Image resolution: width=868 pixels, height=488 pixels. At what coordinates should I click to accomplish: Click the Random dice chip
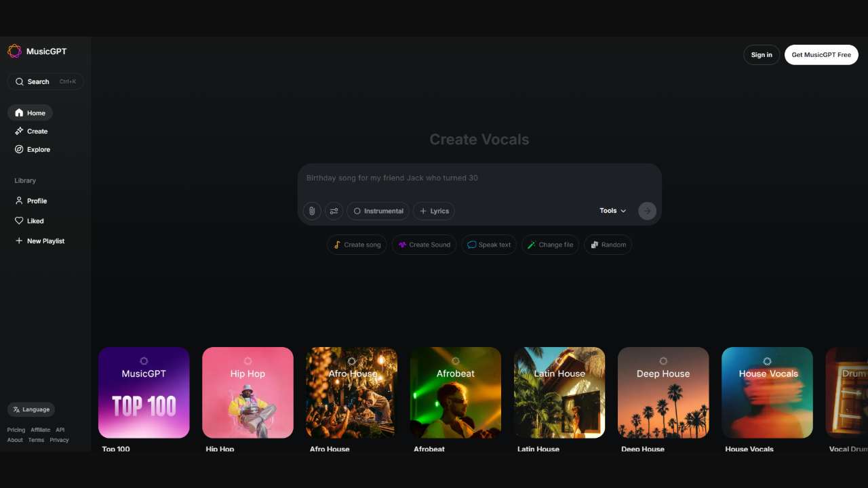click(x=608, y=245)
